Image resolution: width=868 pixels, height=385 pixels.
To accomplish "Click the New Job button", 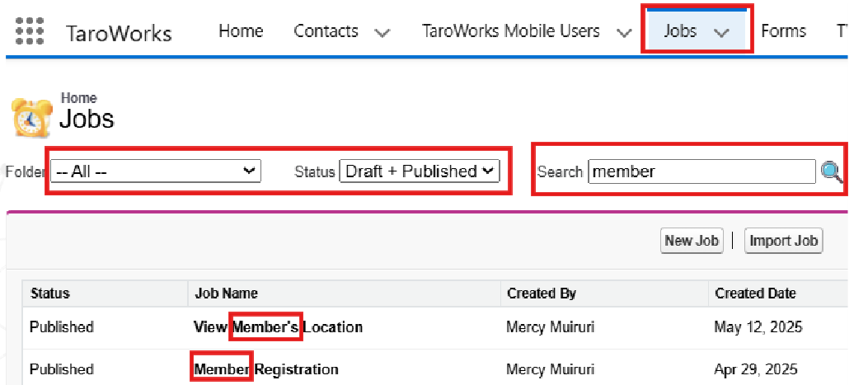I will (692, 241).
